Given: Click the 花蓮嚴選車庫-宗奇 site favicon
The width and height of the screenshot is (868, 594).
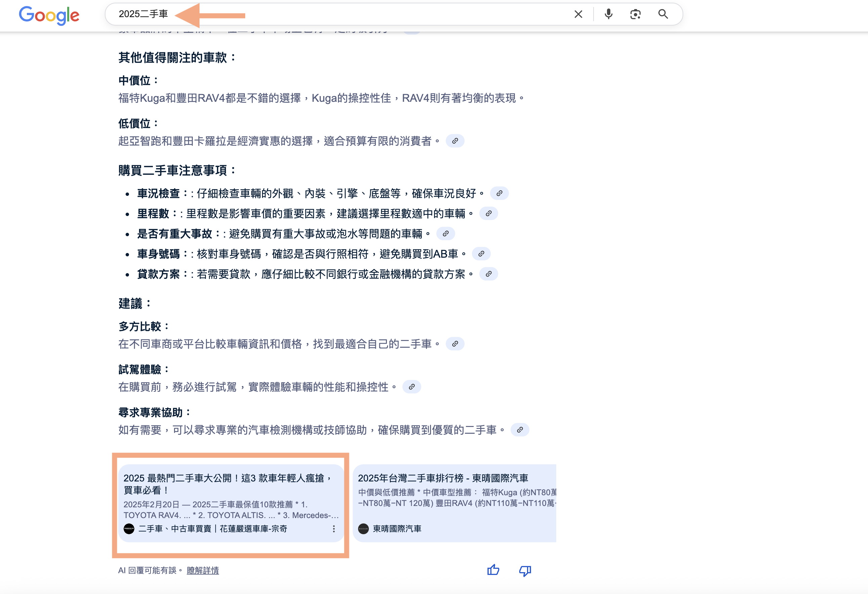Looking at the screenshot, I should (129, 528).
